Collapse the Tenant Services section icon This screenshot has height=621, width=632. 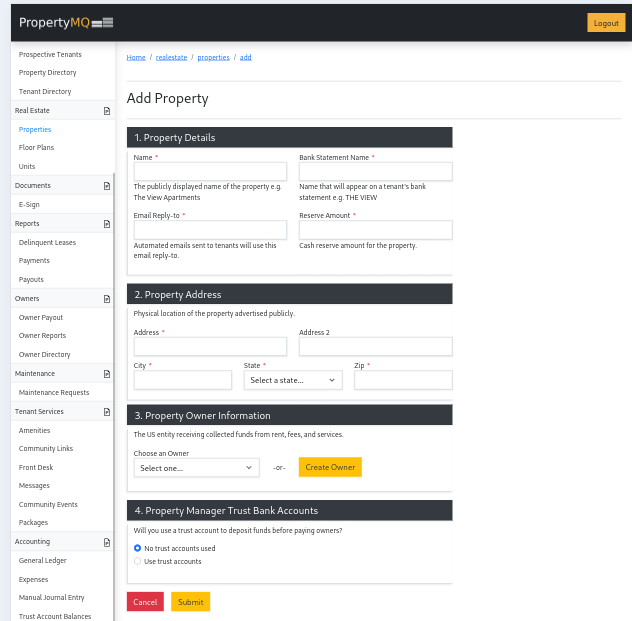click(x=107, y=412)
